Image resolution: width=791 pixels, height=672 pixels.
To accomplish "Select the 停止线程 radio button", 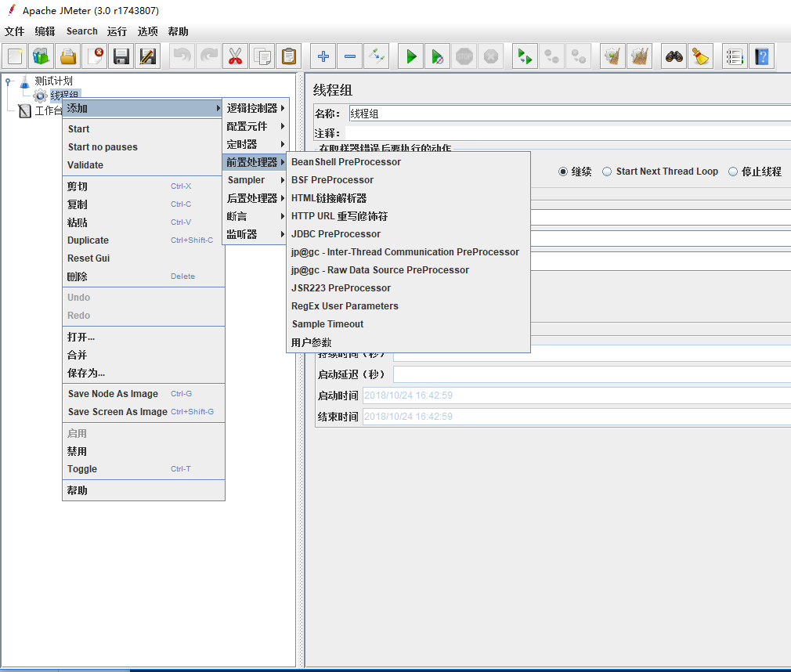I will click(x=733, y=172).
